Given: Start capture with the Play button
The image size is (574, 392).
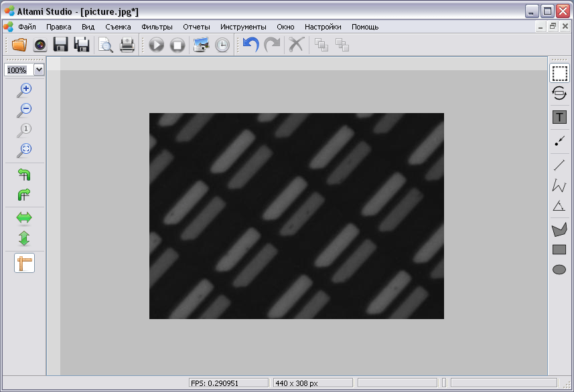Looking at the screenshot, I should (x=156, y=45).
